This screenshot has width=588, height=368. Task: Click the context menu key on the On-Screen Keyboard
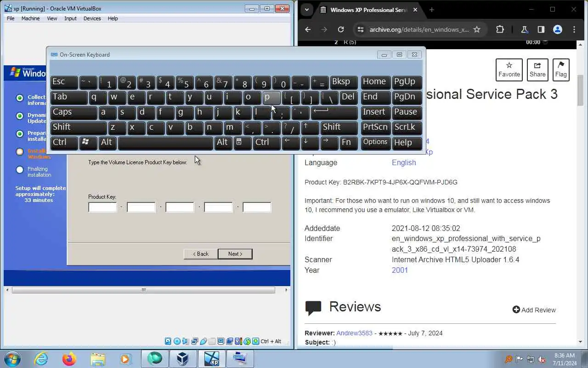(243, 143)
